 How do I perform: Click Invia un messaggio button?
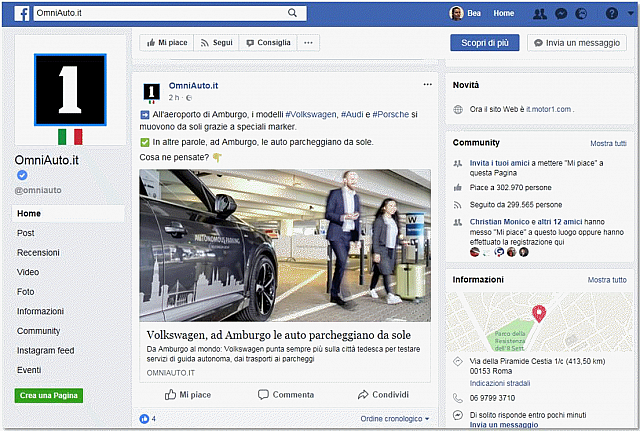coord(577,43)
